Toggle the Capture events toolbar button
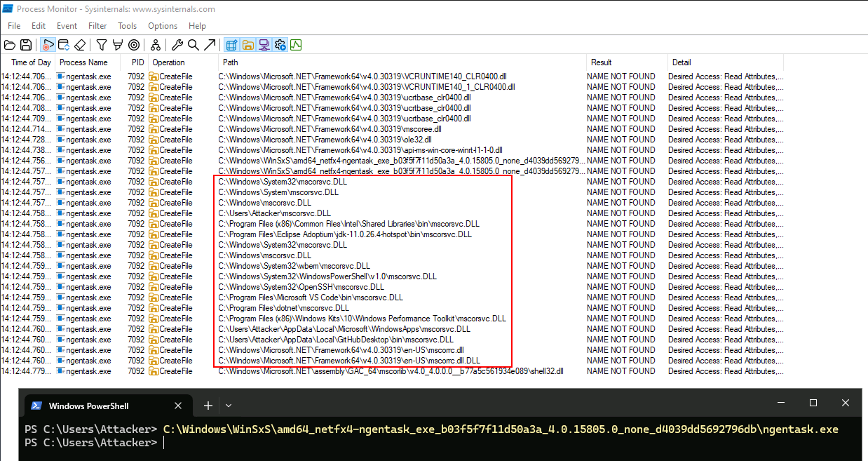The image size is (868, 461). [48, 45]
